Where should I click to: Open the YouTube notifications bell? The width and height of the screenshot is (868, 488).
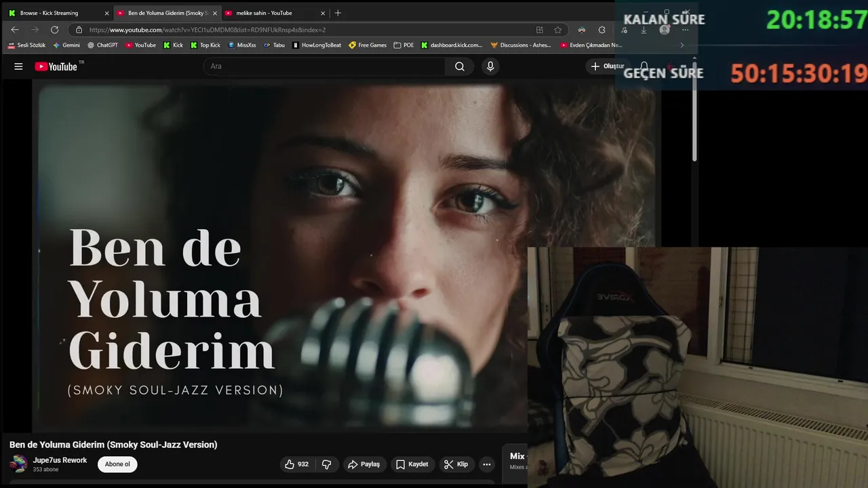point(644,66)
